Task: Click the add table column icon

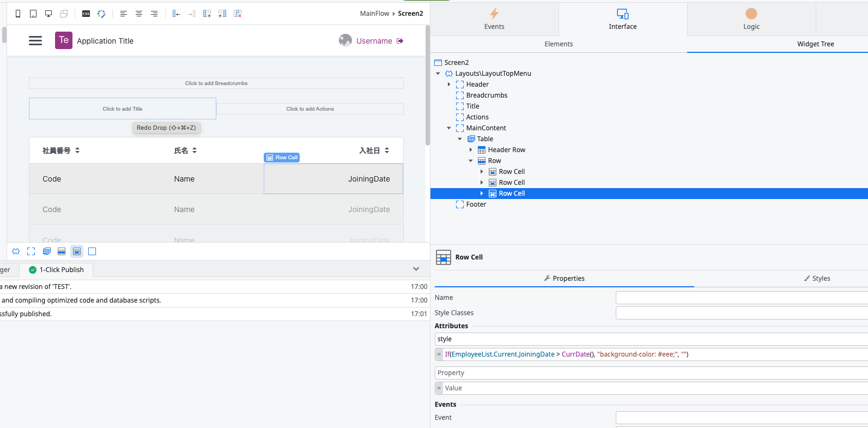Action: pyautogui.click(x=222, y=14)
